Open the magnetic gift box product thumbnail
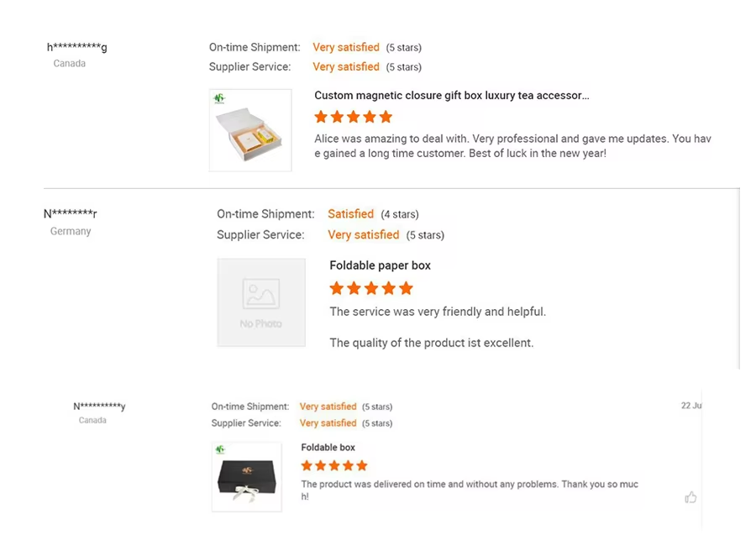 pos(250,130)
